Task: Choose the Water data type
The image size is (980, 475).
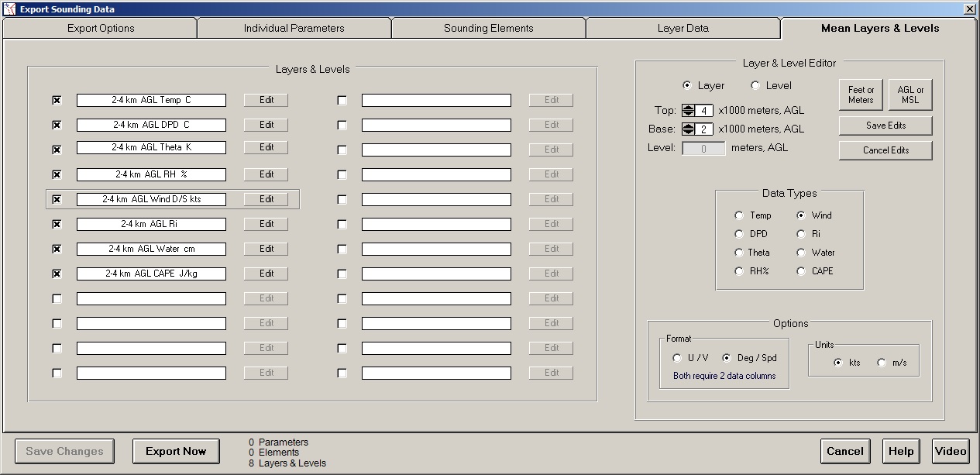Action: [x=801, y=253]
